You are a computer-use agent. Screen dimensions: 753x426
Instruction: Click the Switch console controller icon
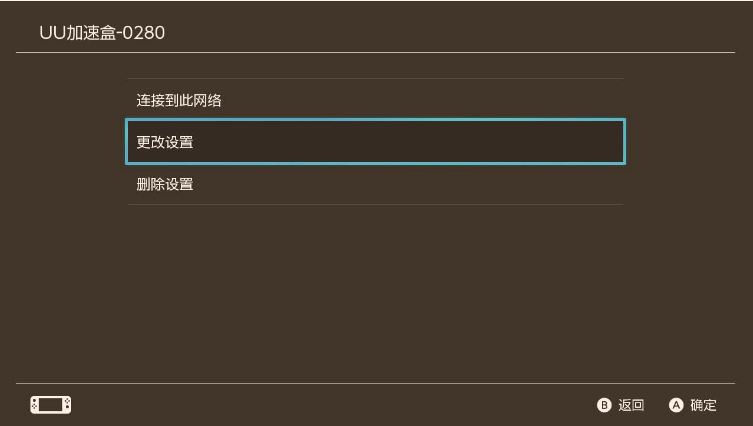[50, 405]
